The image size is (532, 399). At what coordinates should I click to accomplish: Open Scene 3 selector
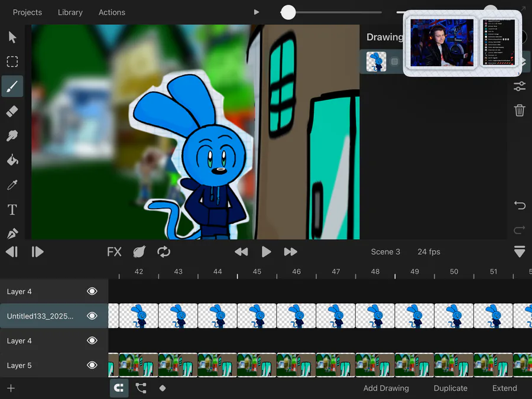click(385, 252)
